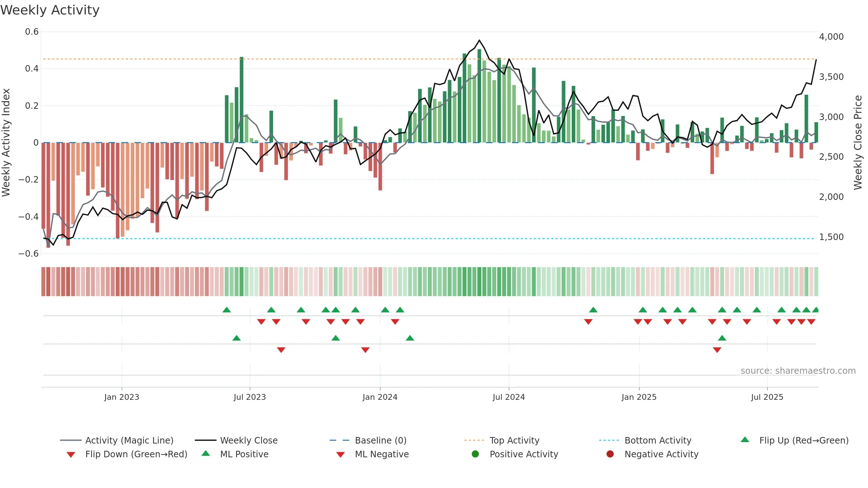Click the first flip-up triangle after Jan 2025

643,310
